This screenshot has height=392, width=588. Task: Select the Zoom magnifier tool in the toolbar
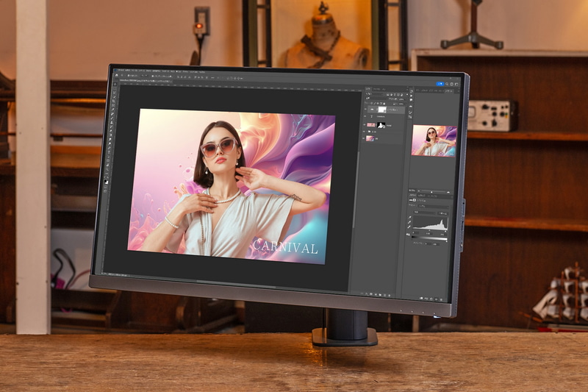pos(107,169)
